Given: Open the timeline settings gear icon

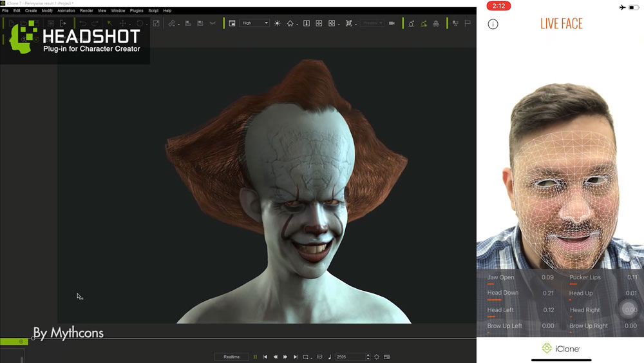Looking at the screenshot, I should coord(377,357).
